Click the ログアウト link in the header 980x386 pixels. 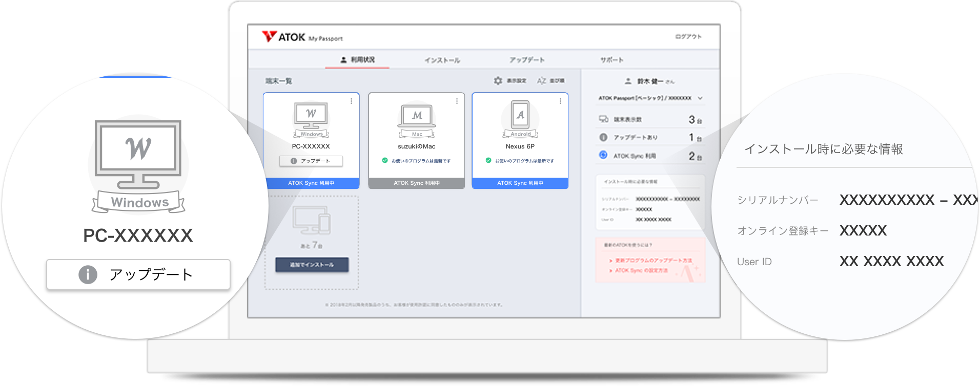pos(688,36)
